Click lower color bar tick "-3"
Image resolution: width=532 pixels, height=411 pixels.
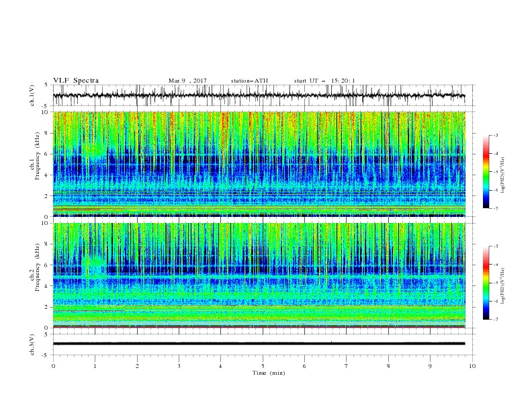click(496, 246)
